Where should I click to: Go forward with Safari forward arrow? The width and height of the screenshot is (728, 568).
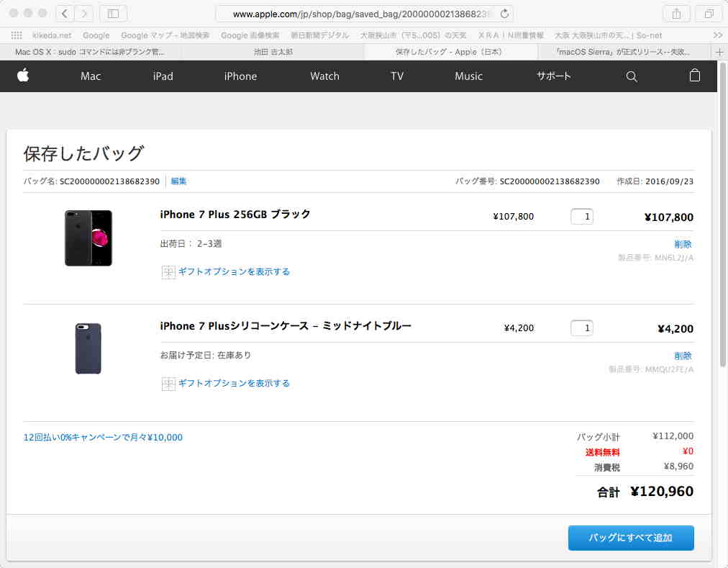84,14
